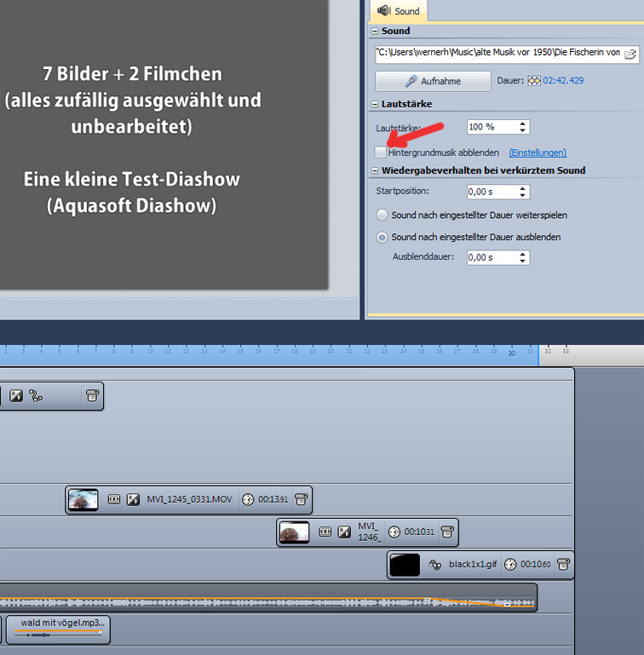Image resolution: width=644 pixels, height=655 pixels.
Task: Click the end icon of the black1x1.gif clip
Action: pyautogui.click(x=563, y=565)
